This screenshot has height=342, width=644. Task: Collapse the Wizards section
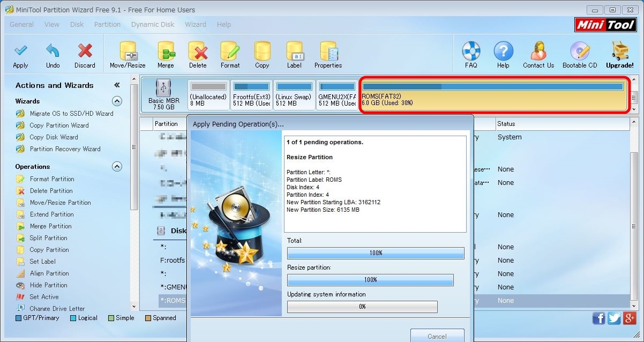click(x=117, y=101)
